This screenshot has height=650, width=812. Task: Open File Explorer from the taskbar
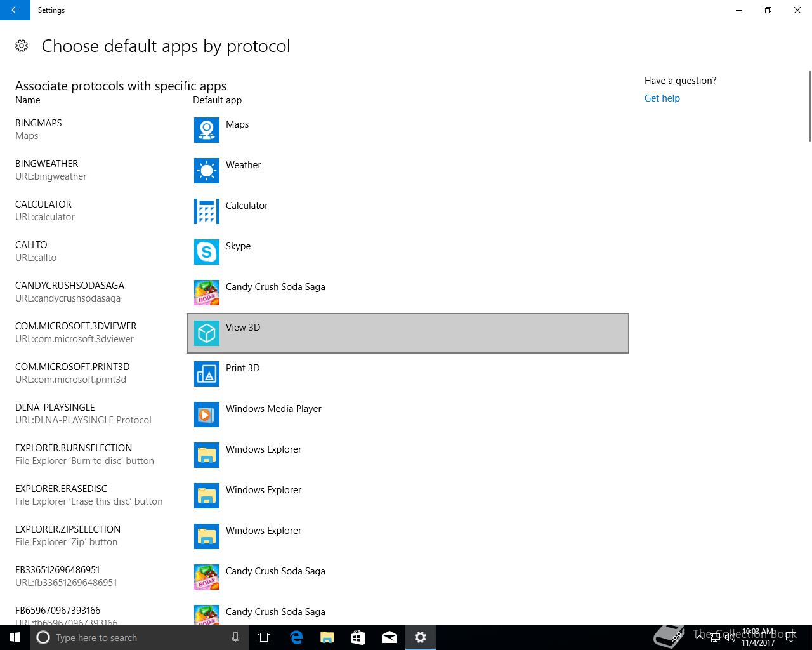pos(327,637)
